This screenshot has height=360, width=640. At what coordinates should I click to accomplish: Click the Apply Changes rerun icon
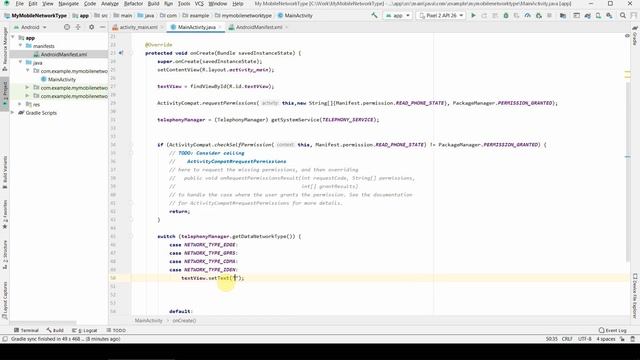484,16
